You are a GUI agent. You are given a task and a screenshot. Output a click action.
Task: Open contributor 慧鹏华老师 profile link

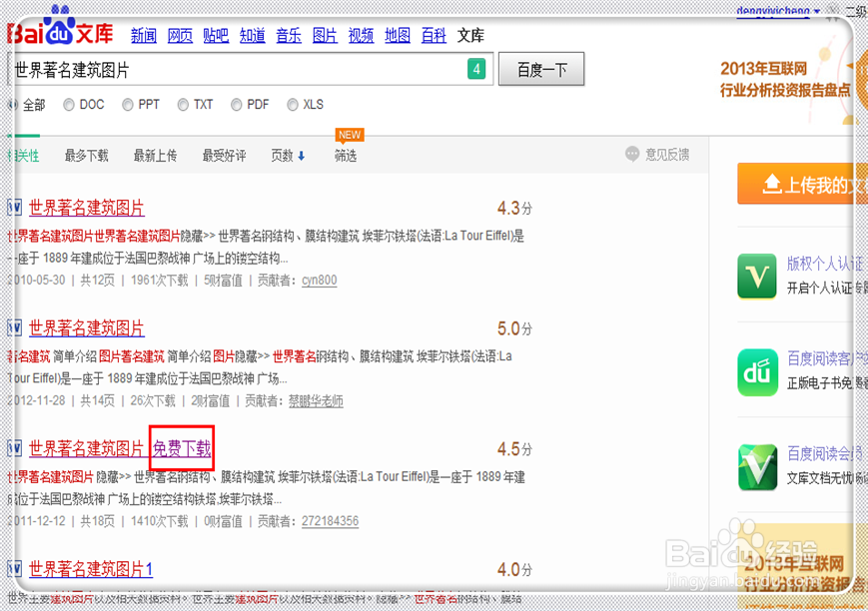tap(316, 401)
